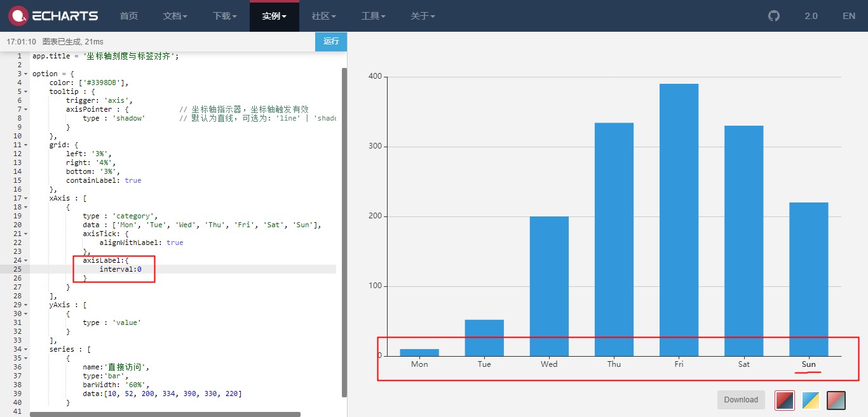Click the Download button
This screenshot has width=868, height=417.
point(741,400)
